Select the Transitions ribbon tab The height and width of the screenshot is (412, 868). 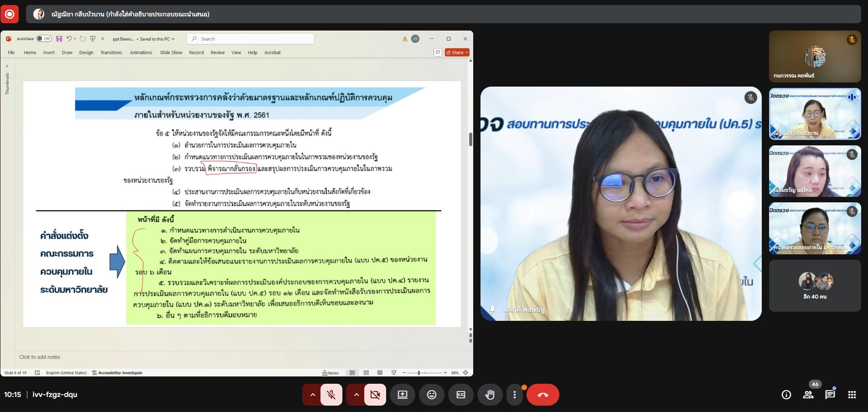tap(111, 52)
